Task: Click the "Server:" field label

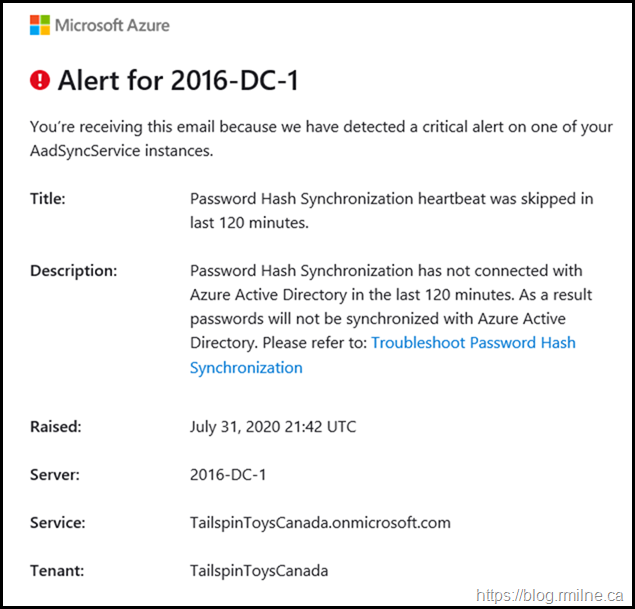Action: pos(55,475)
